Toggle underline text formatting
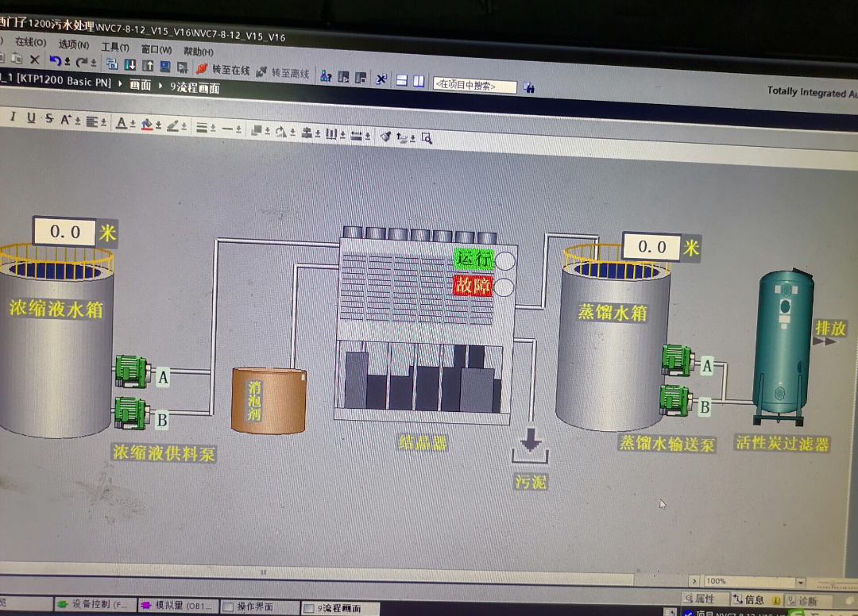The height and width of the screenshot is (616, 858). (31, 117)
